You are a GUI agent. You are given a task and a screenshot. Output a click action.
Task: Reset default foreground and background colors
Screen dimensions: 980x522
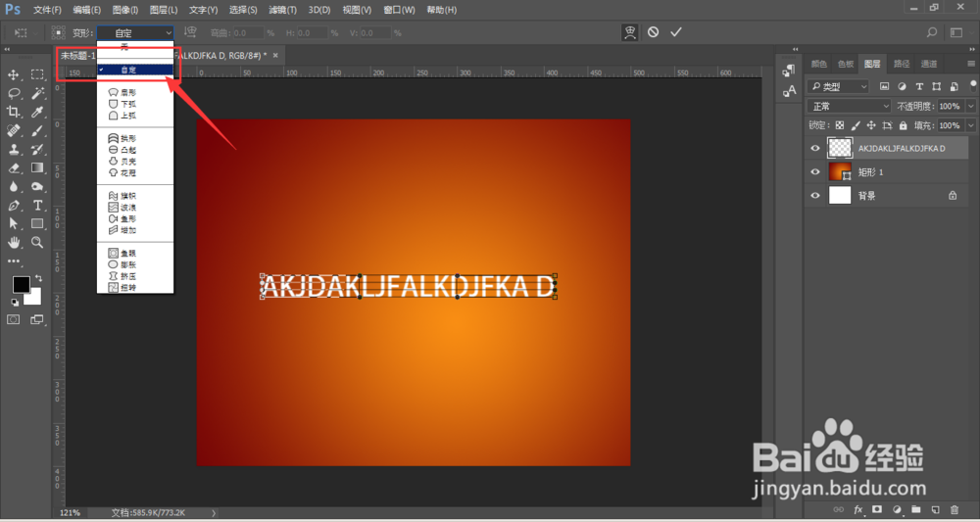tap(14, 303)
